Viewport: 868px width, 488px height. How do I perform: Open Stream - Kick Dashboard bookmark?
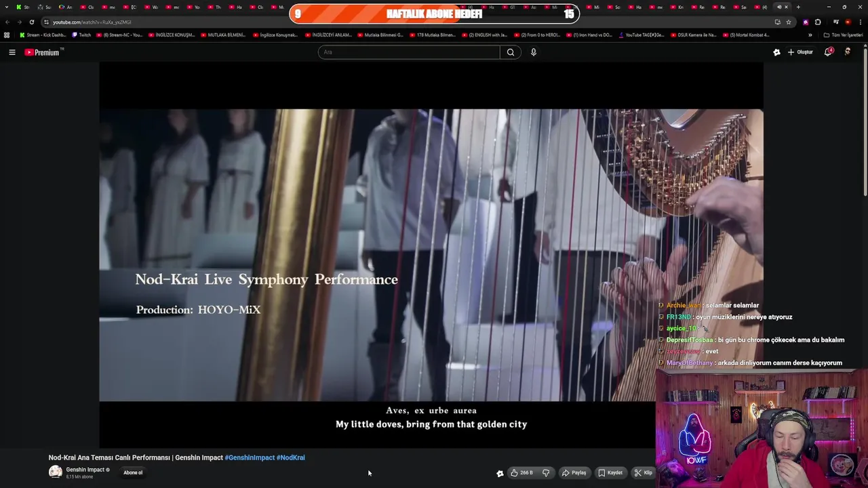[x=43, y=35]
